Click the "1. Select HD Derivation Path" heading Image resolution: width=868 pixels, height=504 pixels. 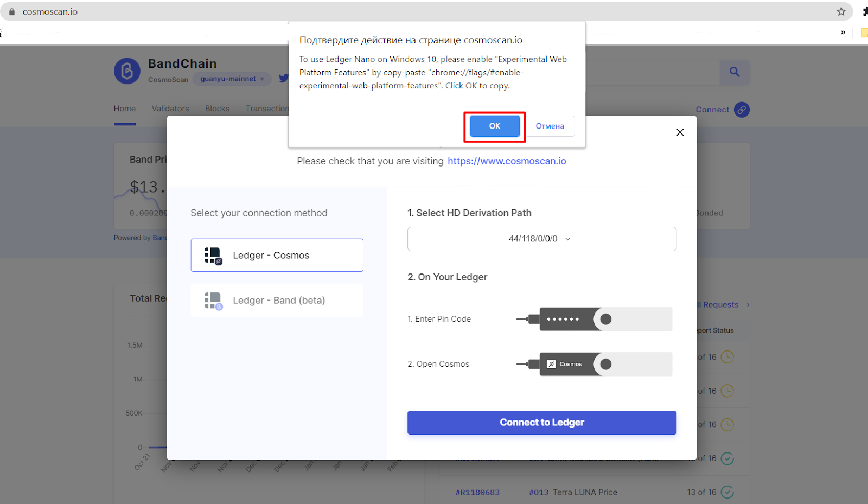pos(469,213)
